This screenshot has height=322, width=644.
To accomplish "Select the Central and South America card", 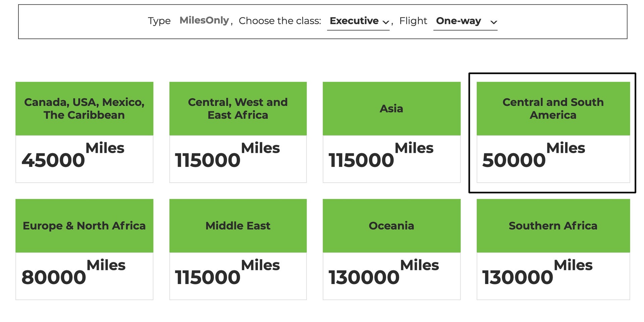I will pyautogui.click(x=553, y=108).
